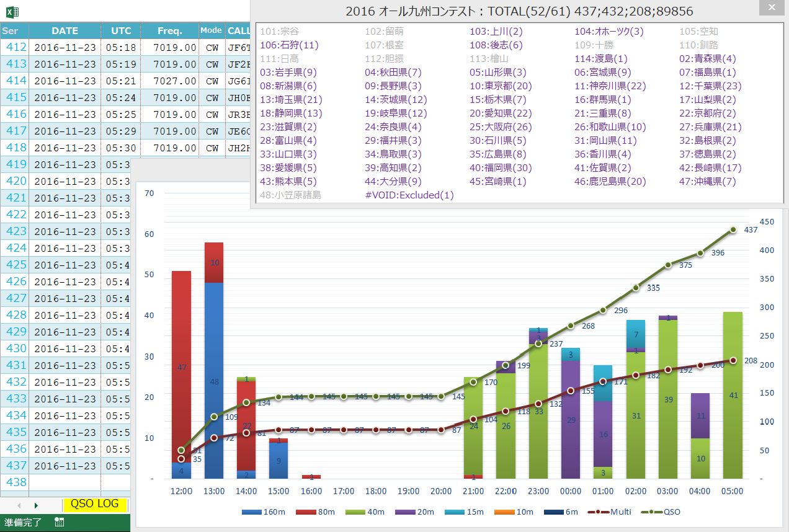789x532 pixels.
Task: Select the Mode column header
Action: (211, 30)
